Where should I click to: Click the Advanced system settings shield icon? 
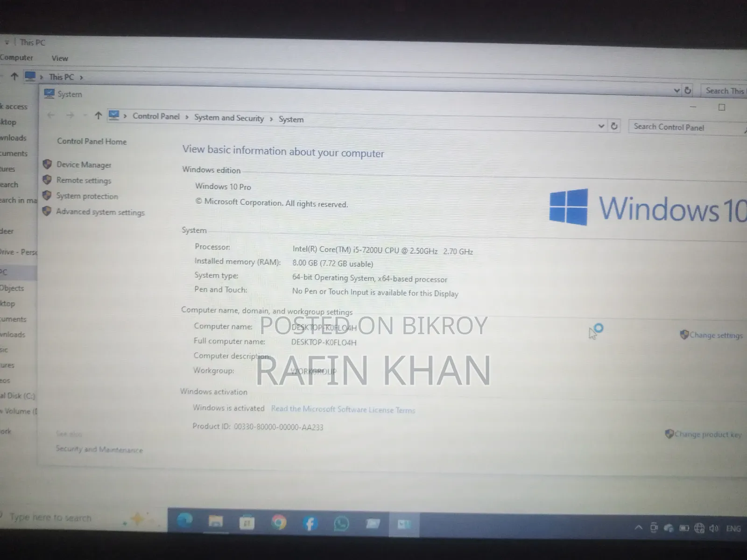47,211
